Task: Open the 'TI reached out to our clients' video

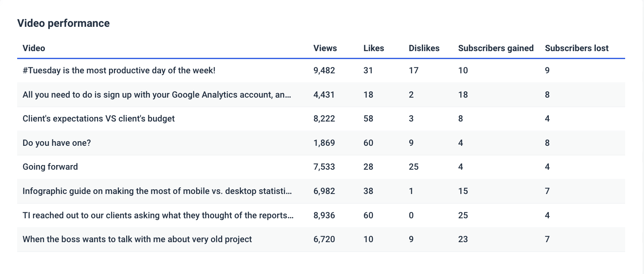Action: pos(158,215)
